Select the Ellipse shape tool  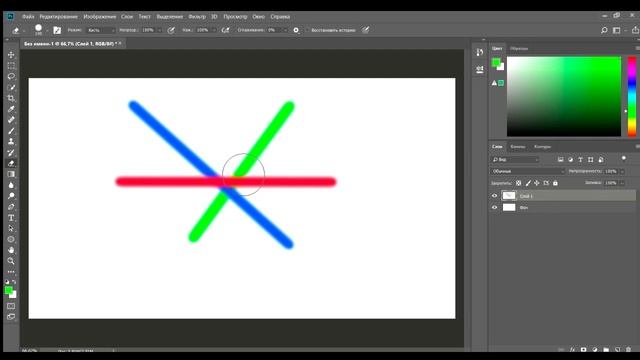[x=11, y=240]
